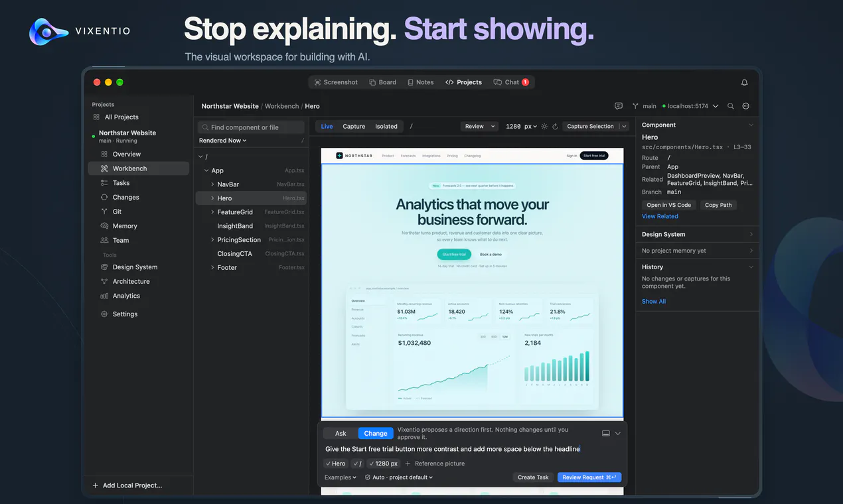
Task: Expand the Design System panel section
Action: coord(751,234)
